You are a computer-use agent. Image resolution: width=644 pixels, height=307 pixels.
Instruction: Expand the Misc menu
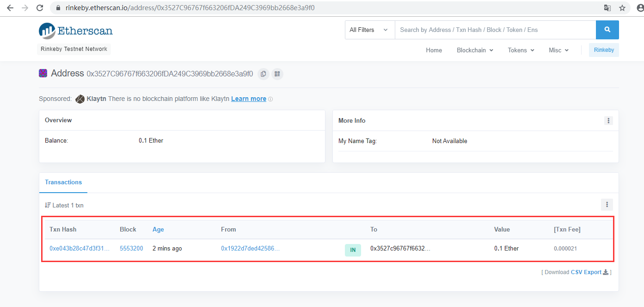(558, 50)
